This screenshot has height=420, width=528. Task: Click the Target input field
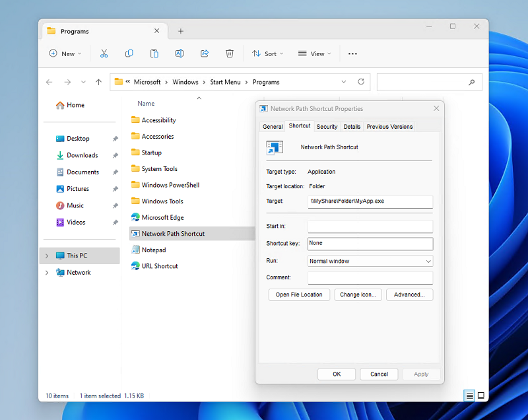click(370, 201)
